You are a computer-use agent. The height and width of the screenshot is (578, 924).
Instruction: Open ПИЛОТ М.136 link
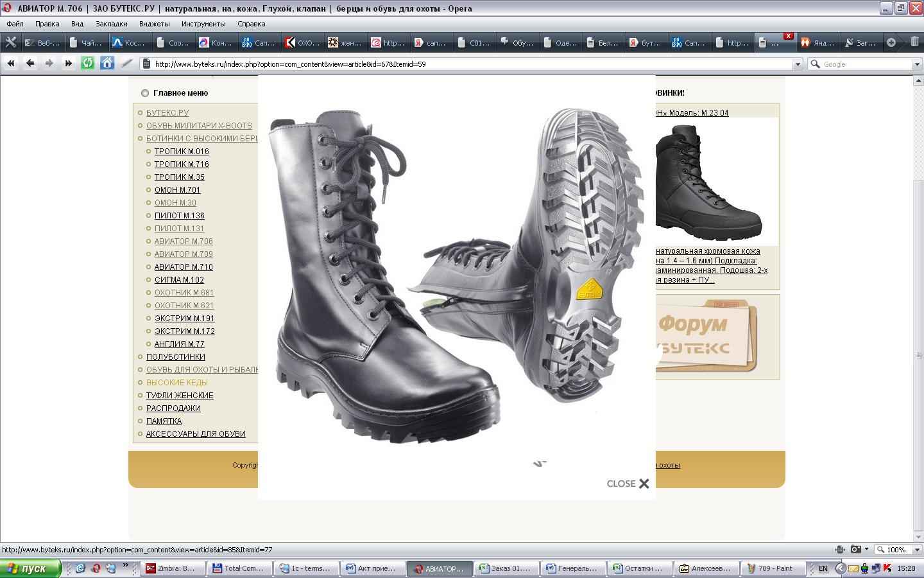(180, 216)
